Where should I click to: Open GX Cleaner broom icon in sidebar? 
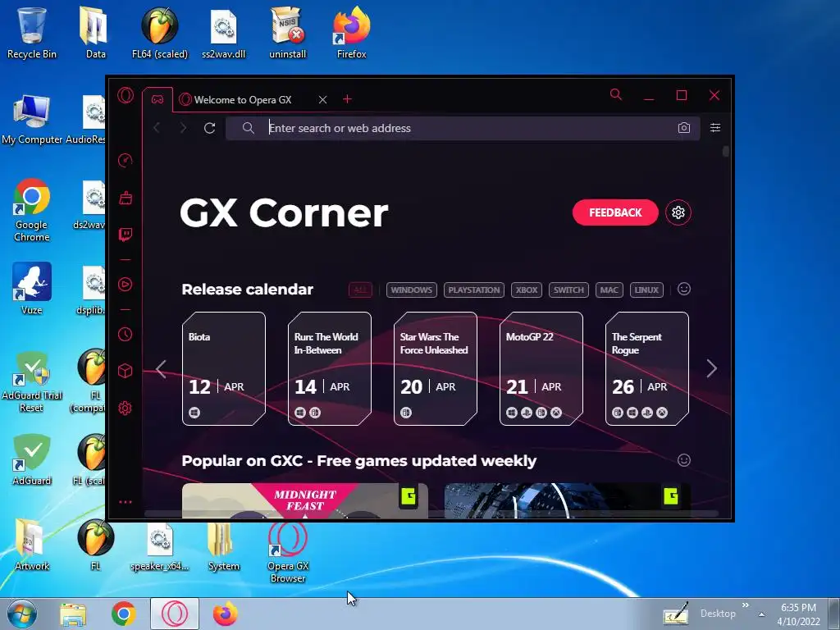click(126, 198)
